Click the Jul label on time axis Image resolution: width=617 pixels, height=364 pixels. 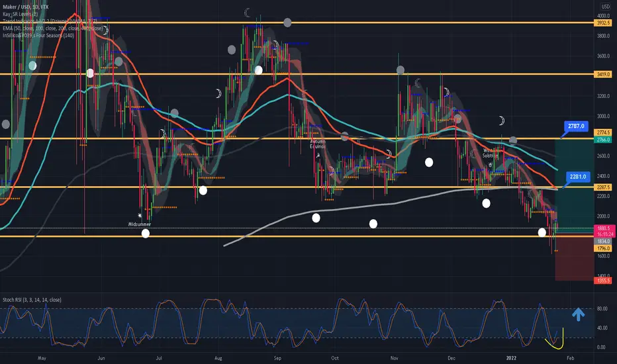[159, 358]
